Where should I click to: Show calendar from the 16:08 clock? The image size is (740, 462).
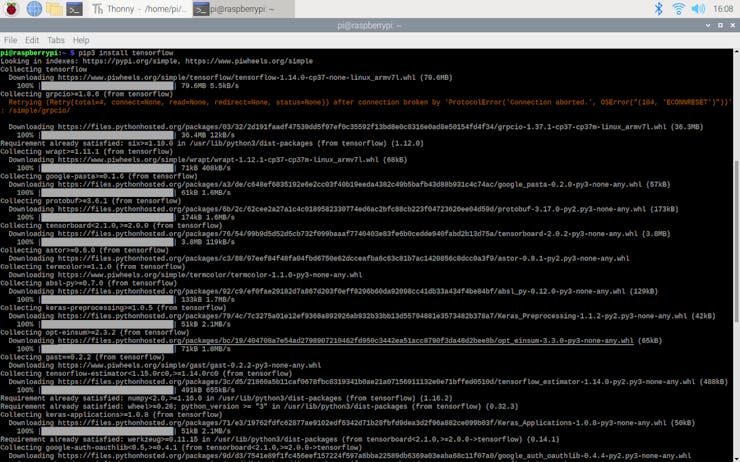click(x=723, y=9)
